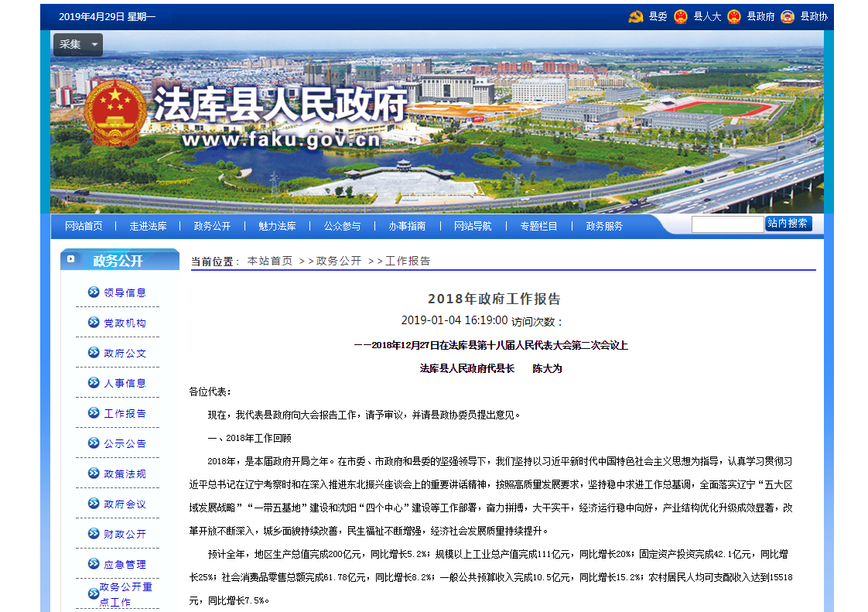
Task: Open sidebar link 政务公开重点工作
Action: [125, 594]
